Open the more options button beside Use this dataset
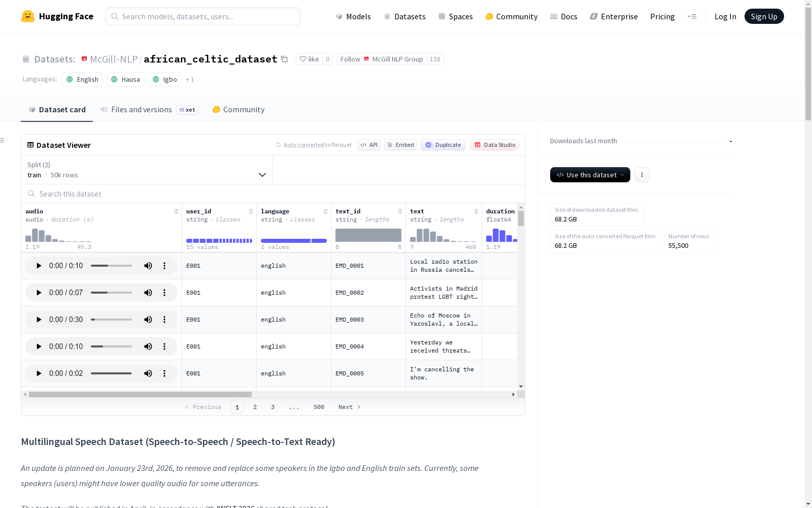 point(642,175)
